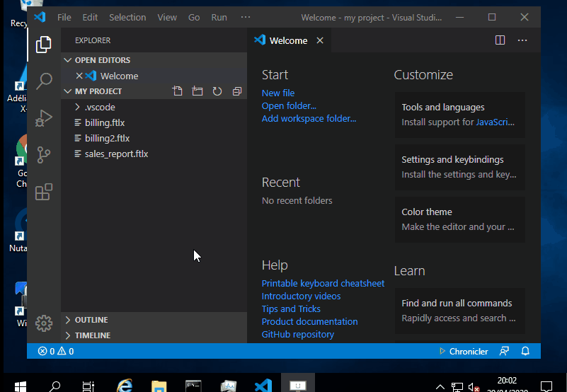Image resolution: width=567 pixels, height=392 pixels.
Task: Open the Settings and keybindings card
Action: (x=459, y=167)
